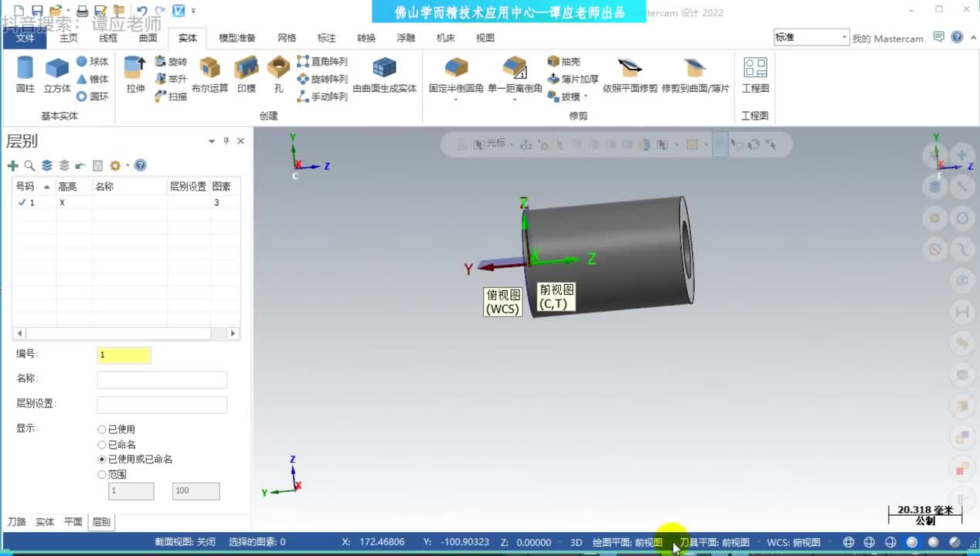Click 刀具平面: 前视图 in status bar
Screen dimensions: 980x556
(x=715, y=542)
